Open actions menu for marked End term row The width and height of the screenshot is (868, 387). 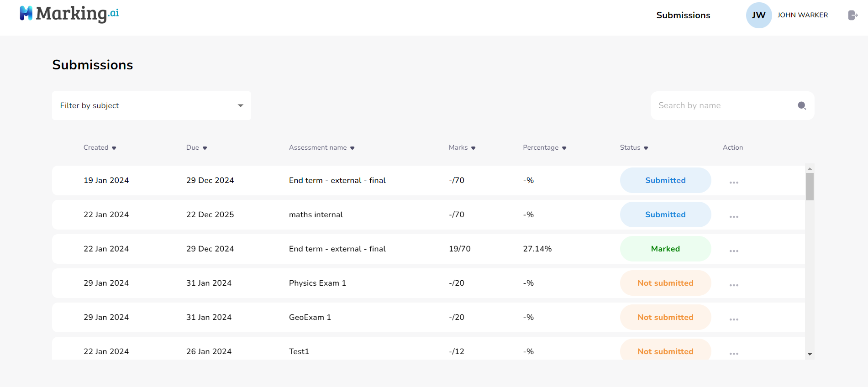(734, 251)
